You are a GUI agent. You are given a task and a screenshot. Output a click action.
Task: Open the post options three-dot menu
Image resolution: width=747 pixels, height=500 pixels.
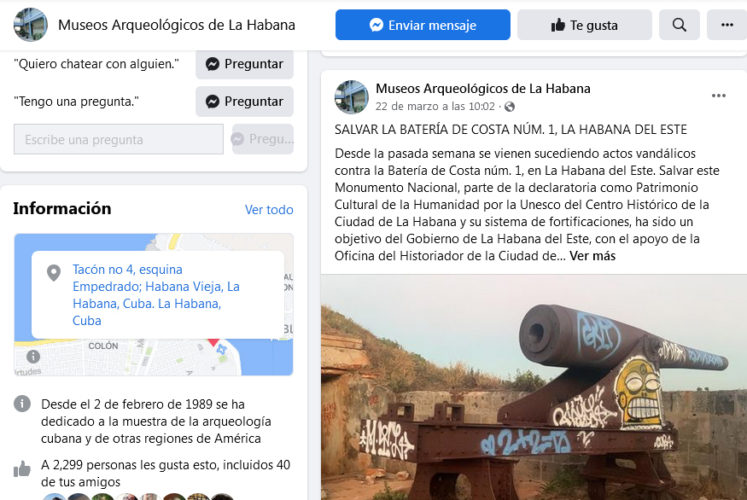coord(718,96)
